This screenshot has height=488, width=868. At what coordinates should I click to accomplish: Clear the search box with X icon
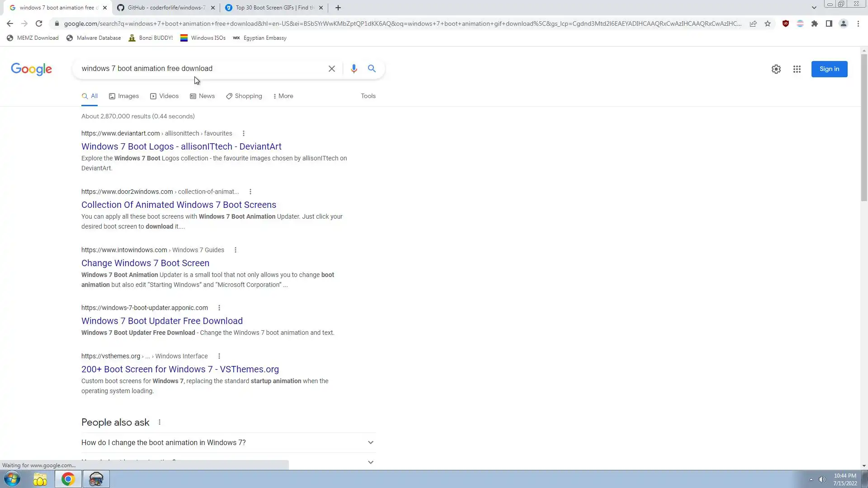pos(331,69)
